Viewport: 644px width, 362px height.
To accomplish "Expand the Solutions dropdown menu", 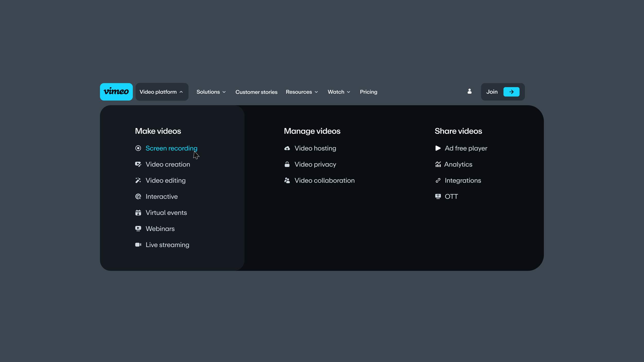I will [211, 92].
